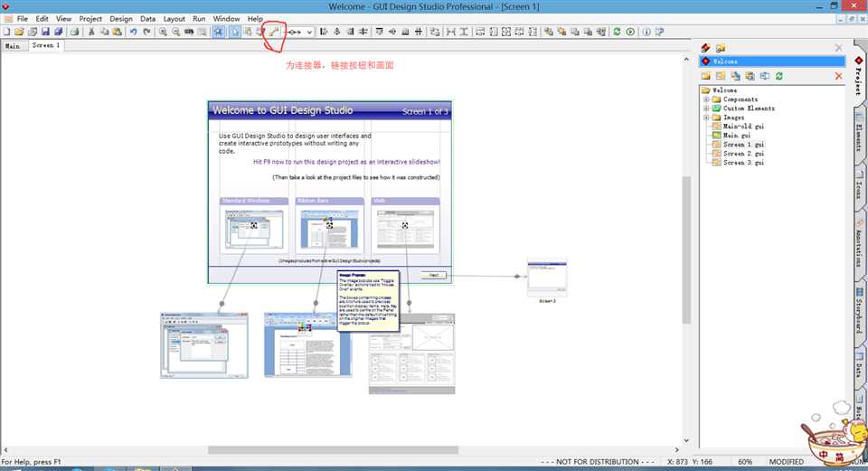Viewport: 868px width, 471px height.
Task: Cut selection with the scissors icon
Action: [91, 33]
